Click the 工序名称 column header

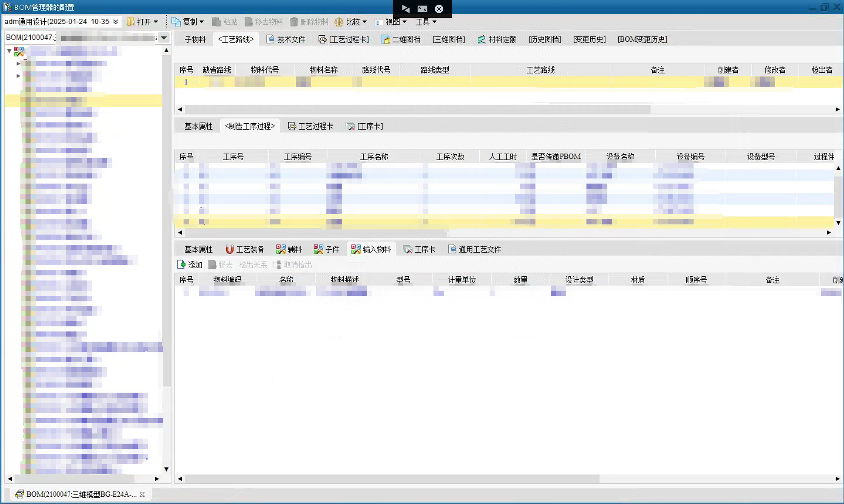tap(374, 157)
